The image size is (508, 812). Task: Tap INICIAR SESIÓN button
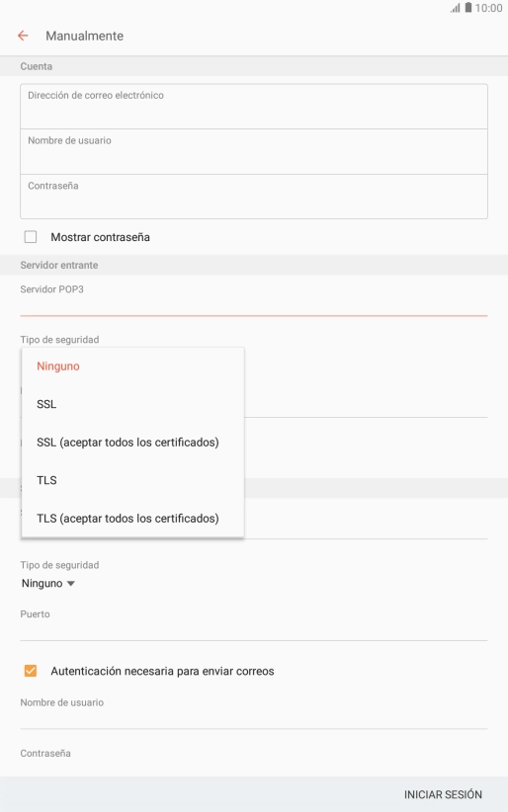[x=443, y=794]
